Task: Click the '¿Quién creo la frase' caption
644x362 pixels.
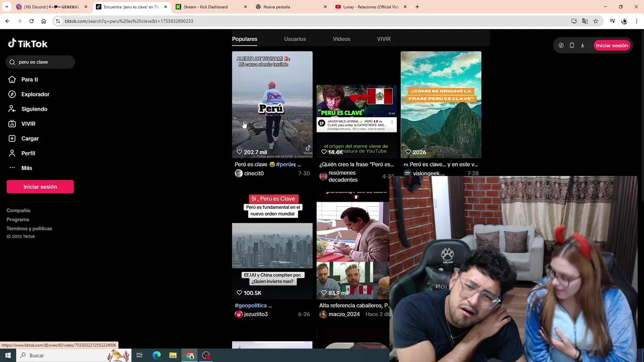Action: click(x=356, y=164)
